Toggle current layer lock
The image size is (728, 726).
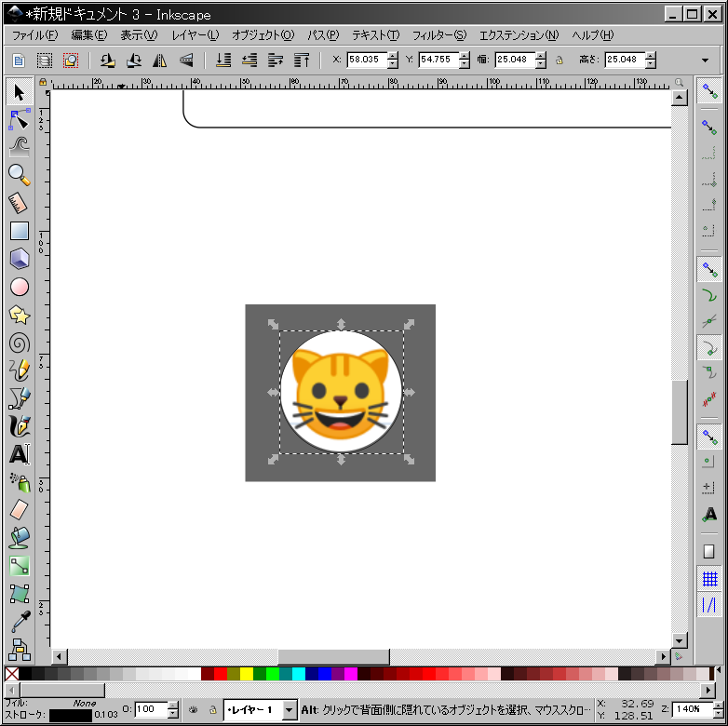(212, 709)
